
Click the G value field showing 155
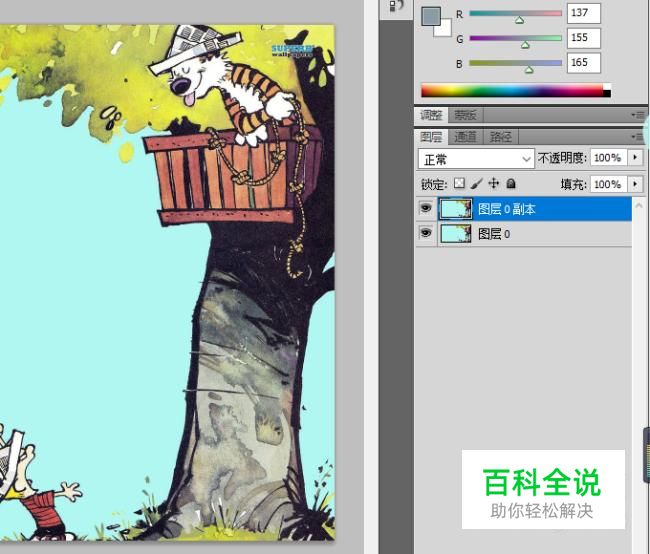584,38
